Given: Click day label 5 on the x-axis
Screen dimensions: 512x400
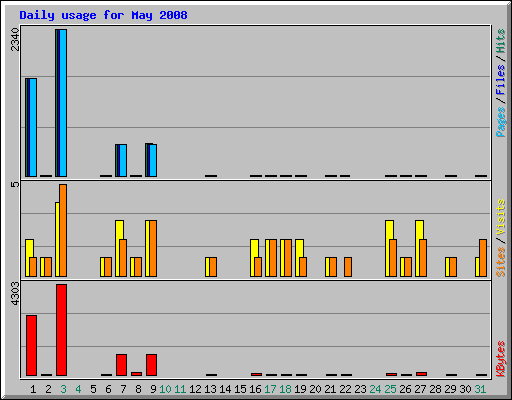Looking at the screenshot, I should [x=93, y=389].
